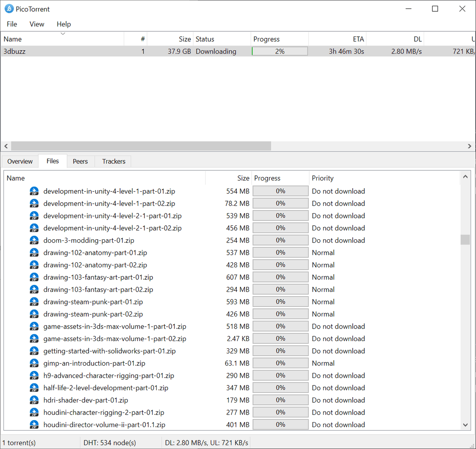The height and width of the screenshot is (449, 476).
Task: Click the Priority column header in files list
Action: [x=385, y=178]
